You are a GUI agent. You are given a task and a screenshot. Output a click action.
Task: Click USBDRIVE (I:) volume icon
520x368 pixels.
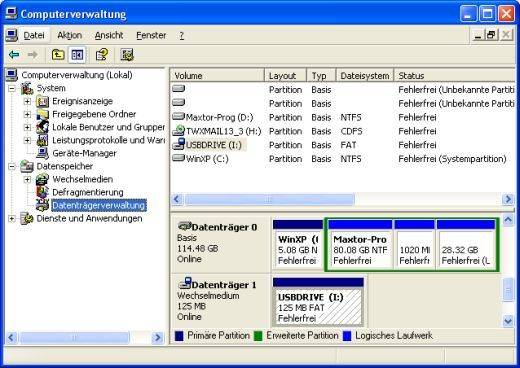[x=179, y=144]
